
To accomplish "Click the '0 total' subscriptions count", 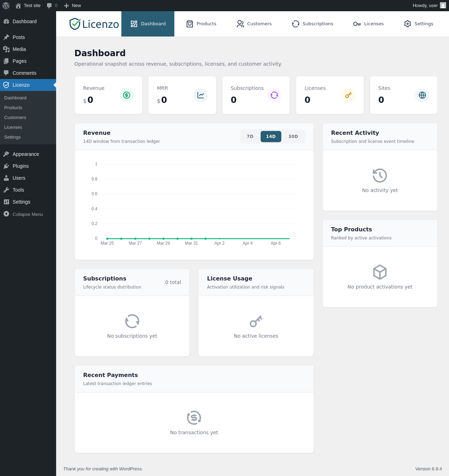I will pyautogui.click(x=173, y=282).
